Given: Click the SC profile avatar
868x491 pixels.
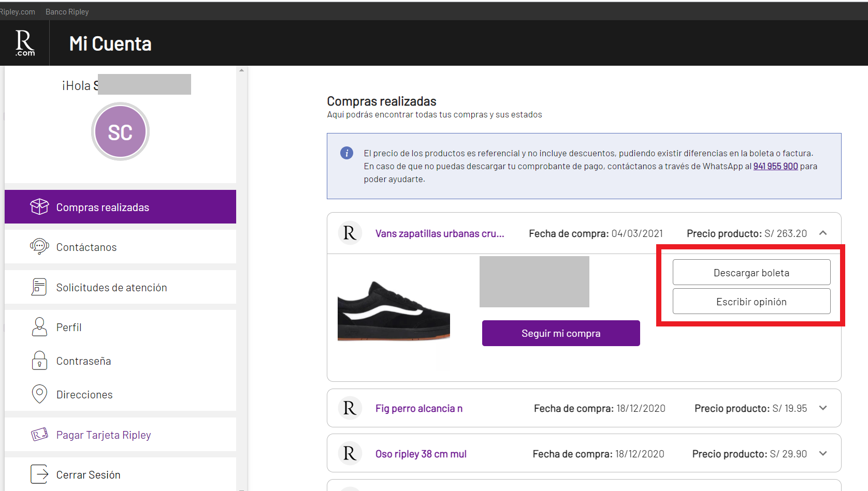Looking at the screenshot, I should [x=120, y=132].
